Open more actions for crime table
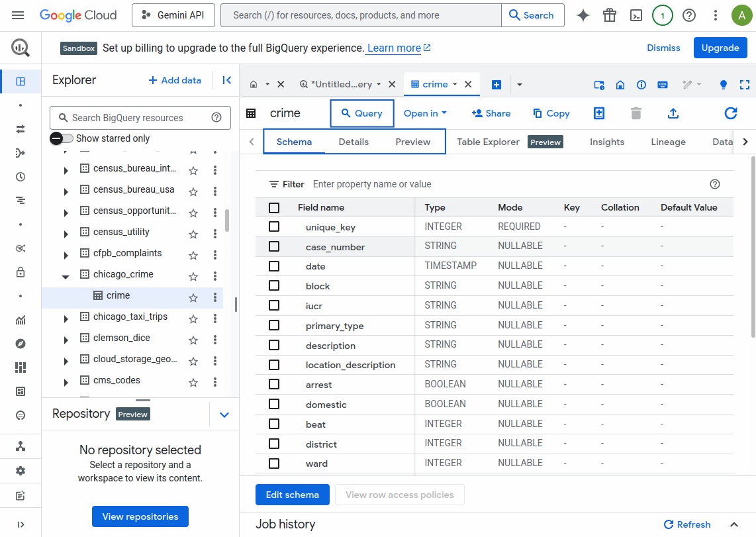 [215, 297]
